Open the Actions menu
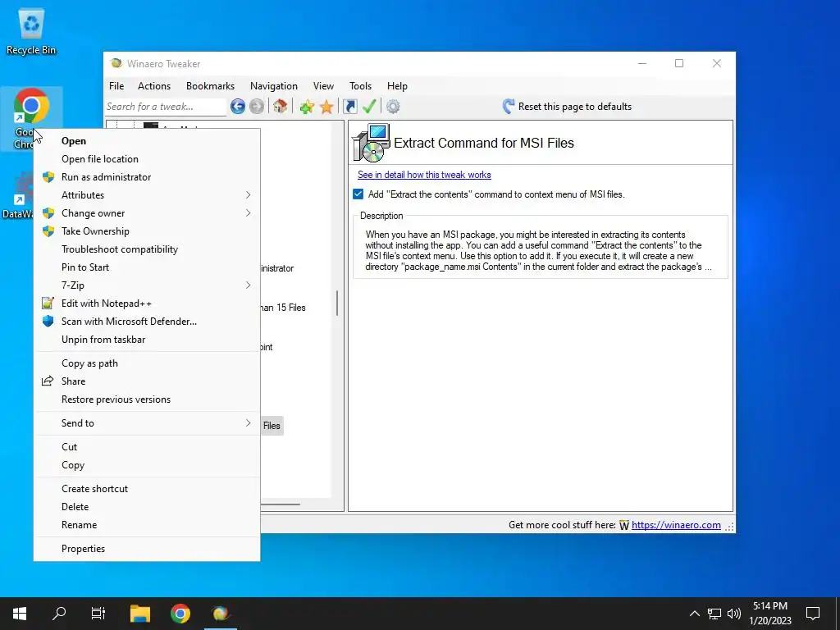 pyautogui.click(x=154, y=85)
